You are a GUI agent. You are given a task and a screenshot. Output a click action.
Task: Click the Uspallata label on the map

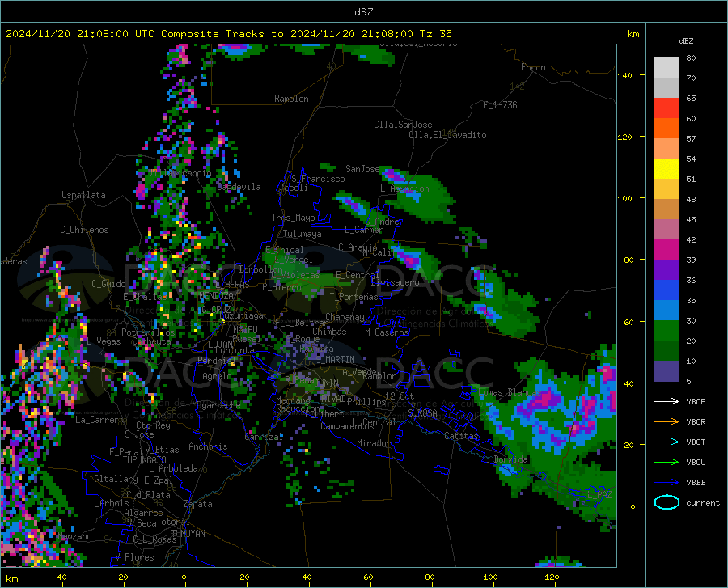tap(83, 195)
